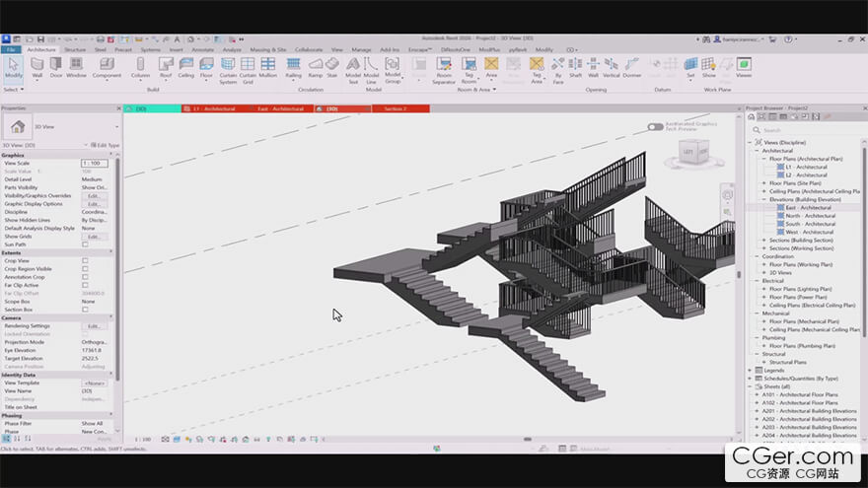Activate the Roof tool
The height and width of the screenshot is (488, 868).
[166, 67]
